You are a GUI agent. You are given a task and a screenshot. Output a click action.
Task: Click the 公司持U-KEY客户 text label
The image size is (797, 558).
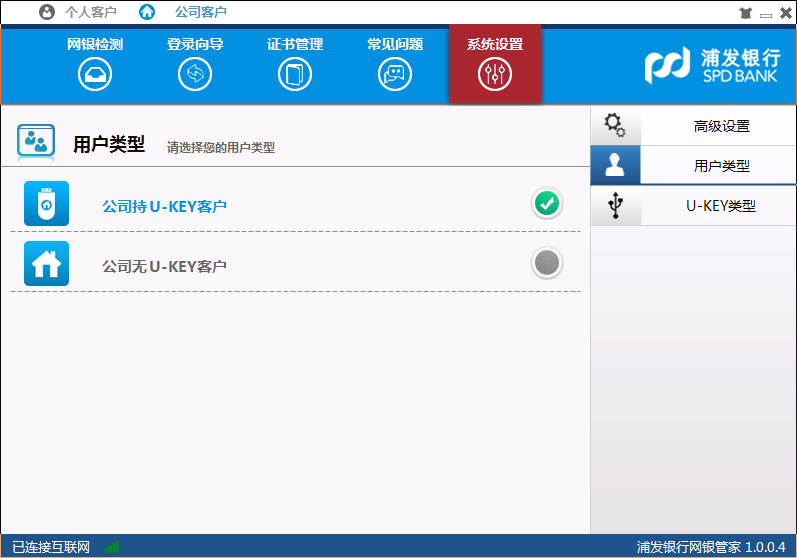tap(164, 207)
